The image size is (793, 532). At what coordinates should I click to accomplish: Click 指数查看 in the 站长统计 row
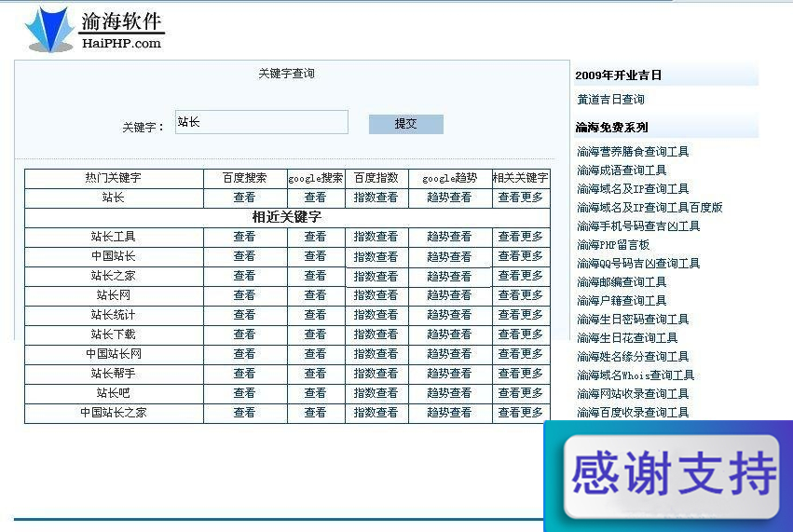pos(376,315)
